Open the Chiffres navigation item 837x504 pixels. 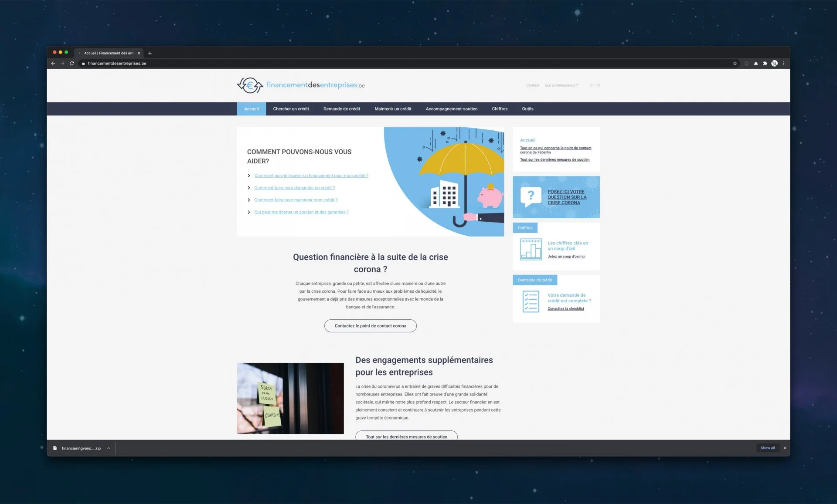coord(500,109)
